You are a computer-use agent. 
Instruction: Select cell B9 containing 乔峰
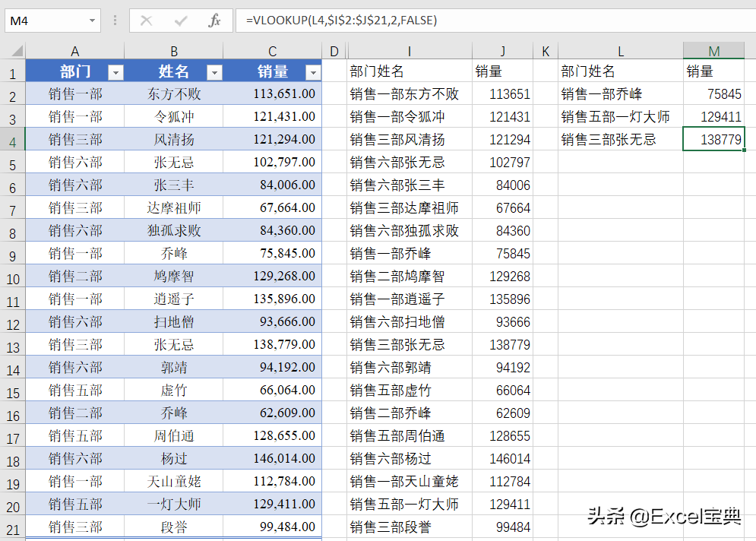point(173,254)
